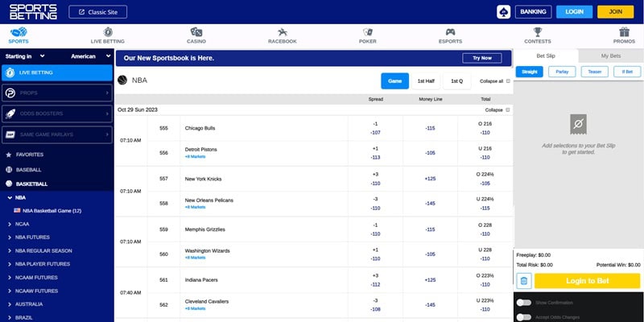Image resolution: width=644 pixels, height=322 pixels.
Task: Open Live Betting stopwatch icon in top nav
Action: click(108, 32)
